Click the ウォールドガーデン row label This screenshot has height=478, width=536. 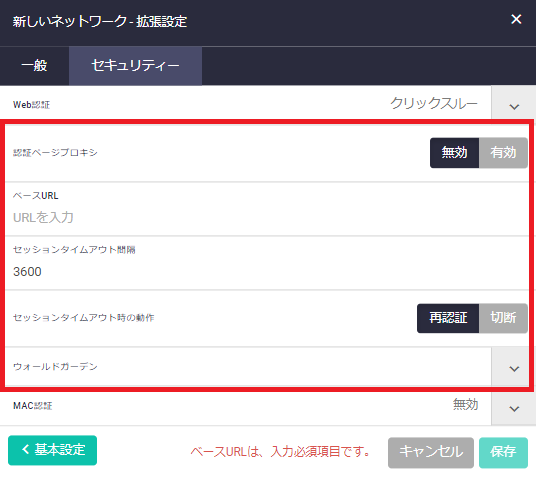[x=55, y=367]
